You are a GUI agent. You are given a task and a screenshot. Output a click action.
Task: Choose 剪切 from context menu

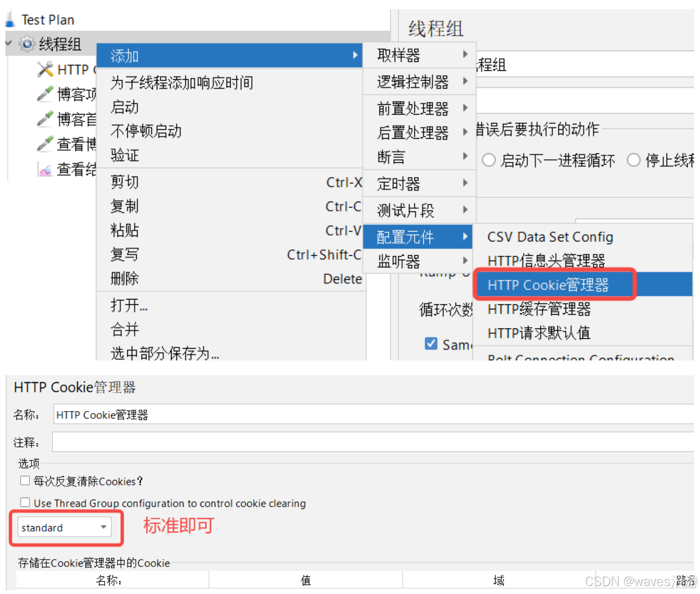pos(230,182)
